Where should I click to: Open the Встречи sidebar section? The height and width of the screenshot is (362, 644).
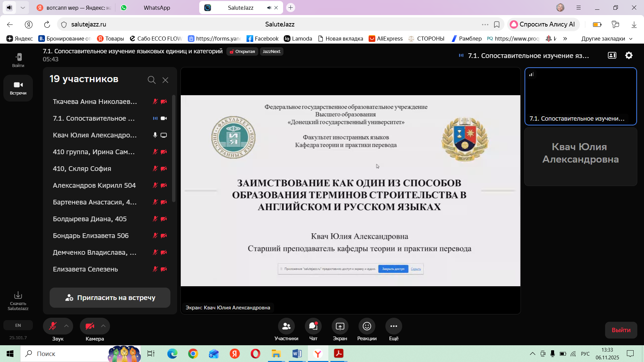click(x=18, y=88)
